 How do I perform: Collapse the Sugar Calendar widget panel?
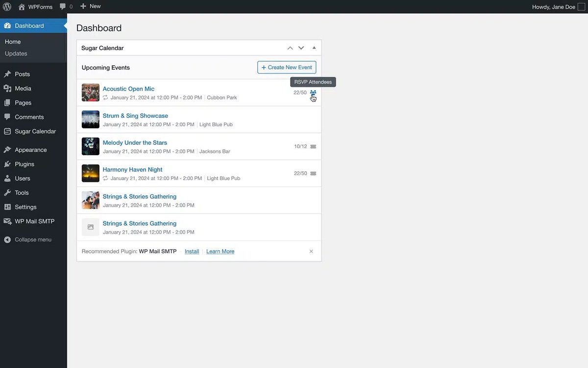click(x=314, y=48)
